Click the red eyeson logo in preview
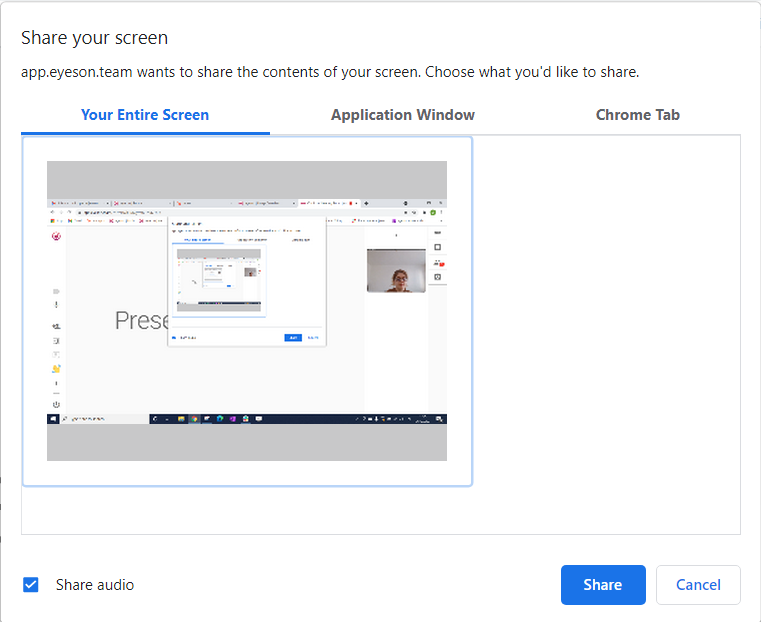761x622 pixels. point(57,237)
